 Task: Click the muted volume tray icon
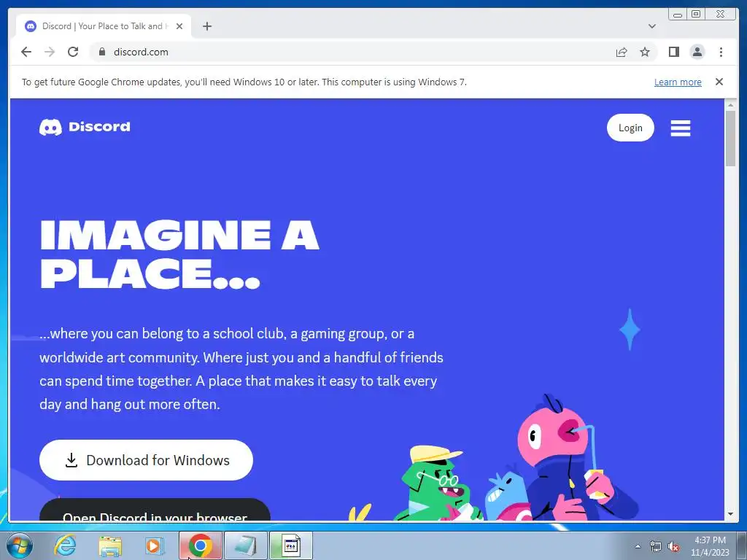(673, 547)
